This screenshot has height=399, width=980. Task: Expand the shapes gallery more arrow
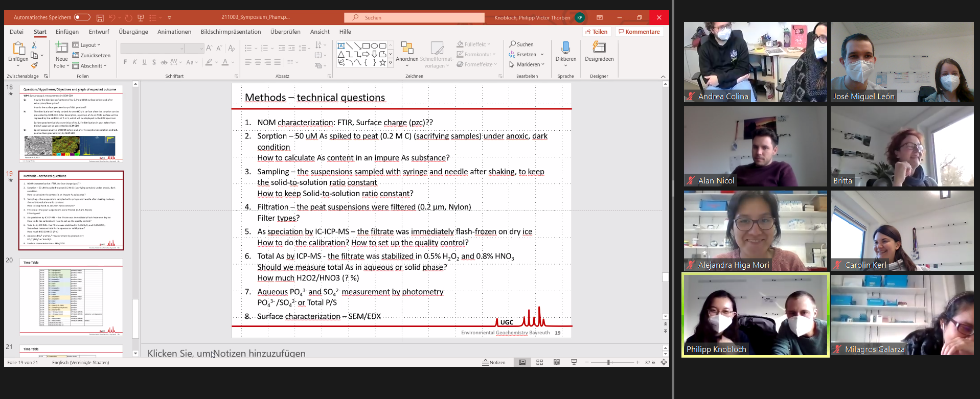[391, 63]
